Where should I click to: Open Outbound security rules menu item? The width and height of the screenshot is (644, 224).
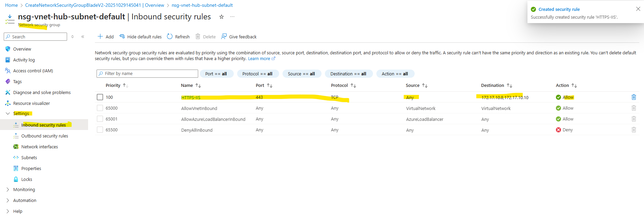[x=44, y=136]
